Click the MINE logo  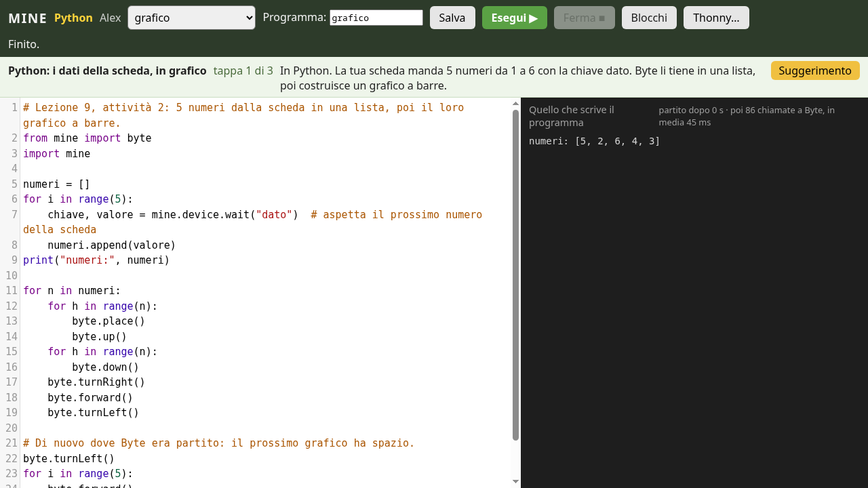(x=28, y=18)
